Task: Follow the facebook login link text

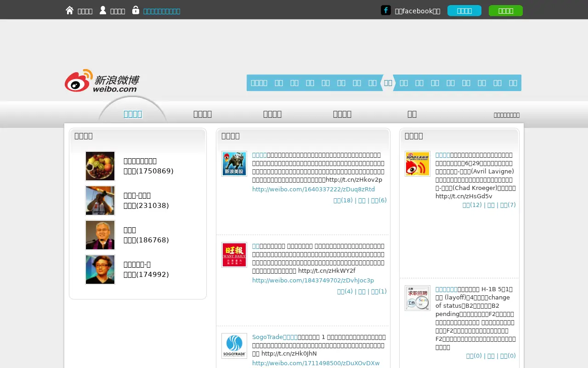Action: (x=418, y=11)
